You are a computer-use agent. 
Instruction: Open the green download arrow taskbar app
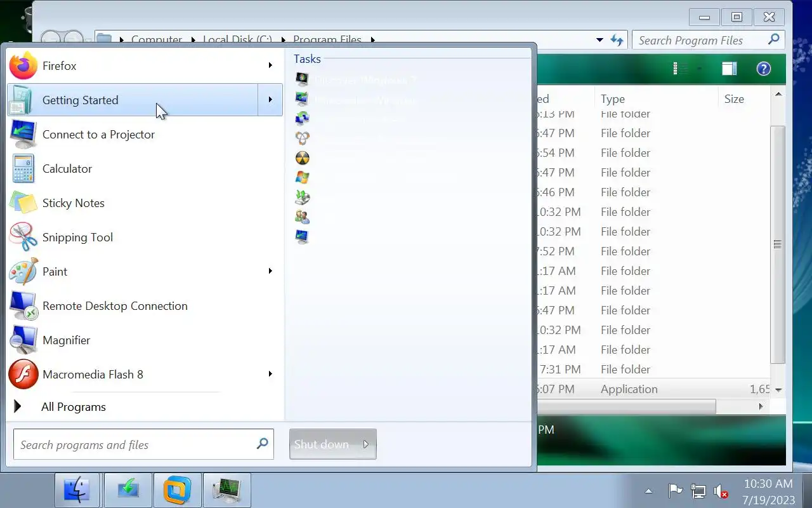(x=128, y=490)
